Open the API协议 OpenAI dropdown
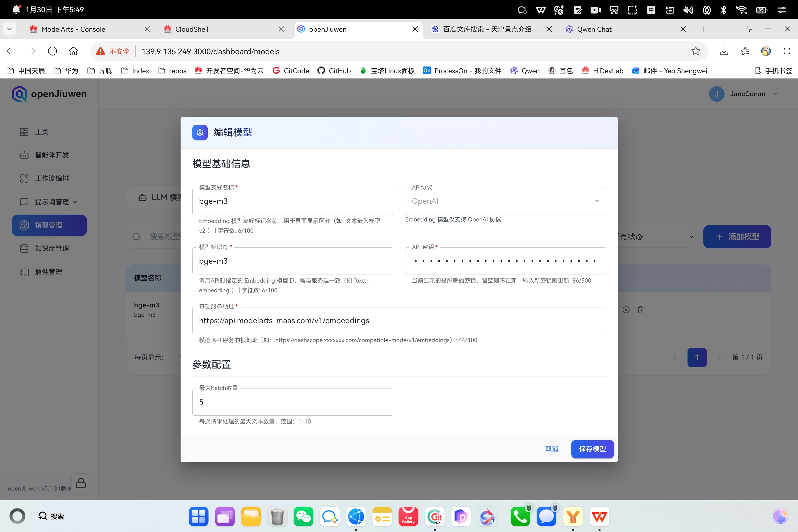 [x=505, y=201]
